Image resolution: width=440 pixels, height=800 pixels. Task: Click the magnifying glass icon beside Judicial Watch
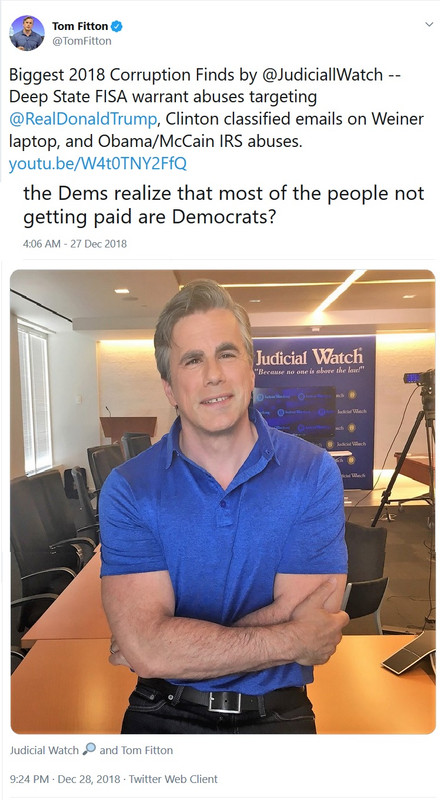click(x=89, y=749)
